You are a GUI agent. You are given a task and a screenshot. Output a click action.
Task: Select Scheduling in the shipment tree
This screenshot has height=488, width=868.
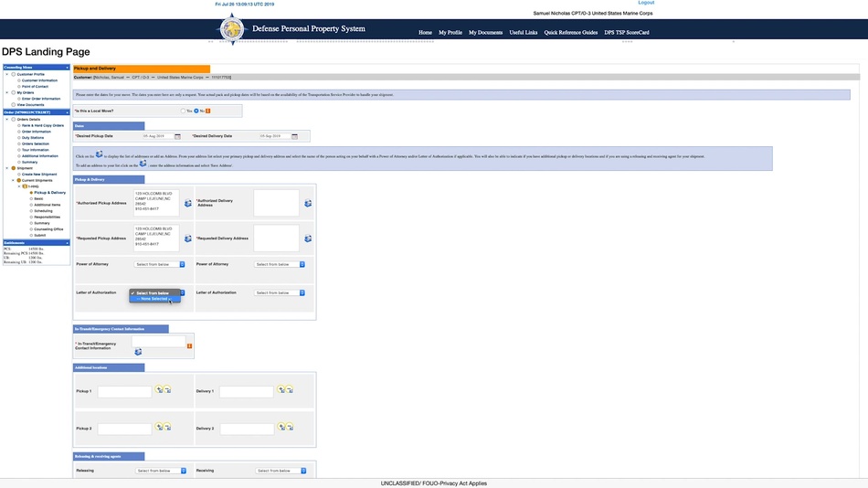(44, 210)
